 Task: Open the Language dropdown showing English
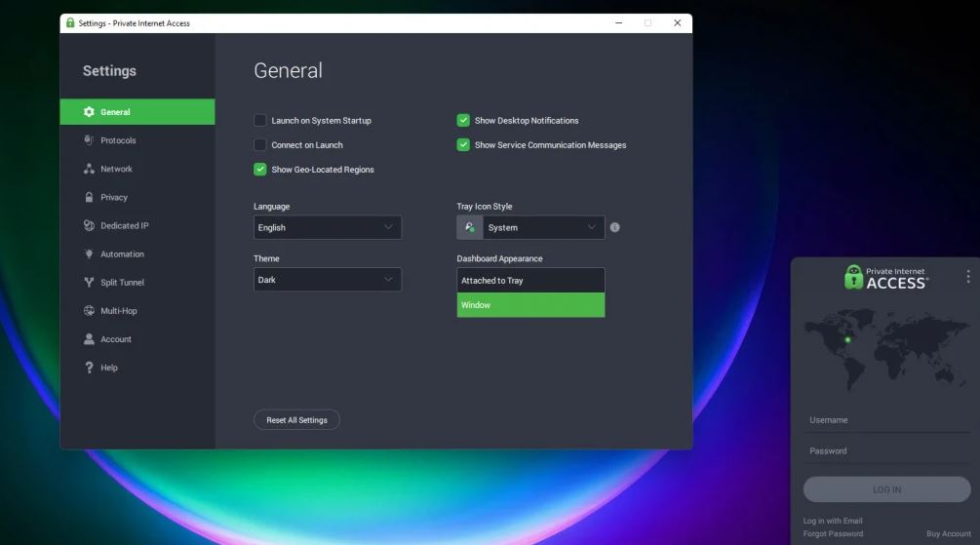pyautogui.click(x=328, y=227)
